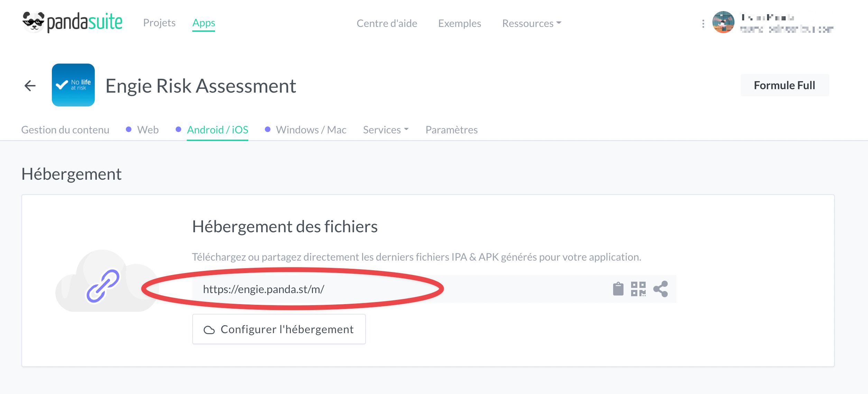
Task: Open the Paramètres tab
Action: tap(451, 130)
